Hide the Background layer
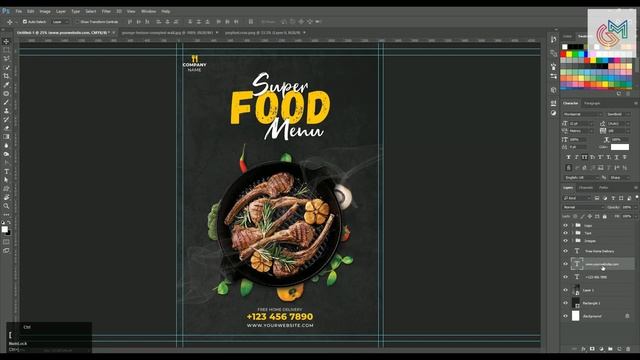The image size is (640, 360). pyautogui.click(x=565, y=316)
